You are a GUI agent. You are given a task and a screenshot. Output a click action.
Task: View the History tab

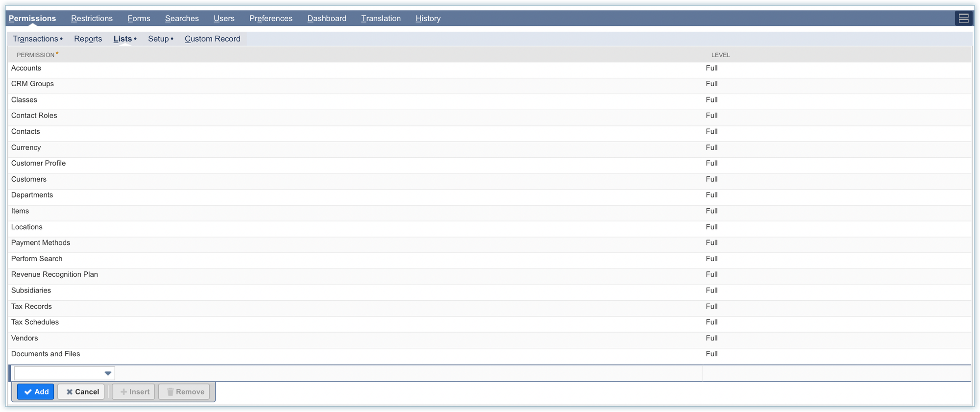click(428, 18)
